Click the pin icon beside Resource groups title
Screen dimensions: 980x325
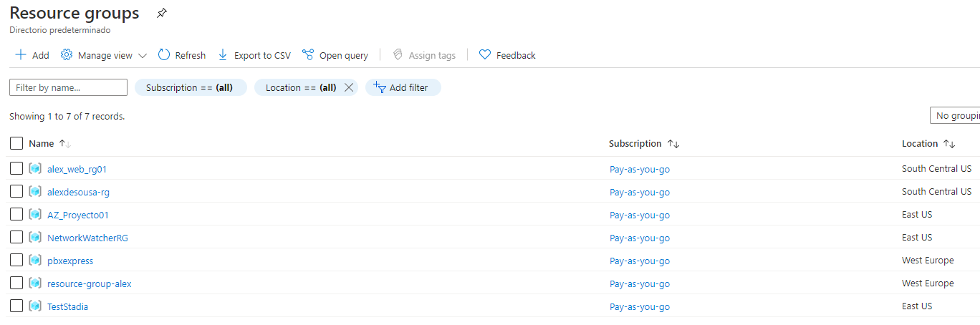tap(162, 14)
